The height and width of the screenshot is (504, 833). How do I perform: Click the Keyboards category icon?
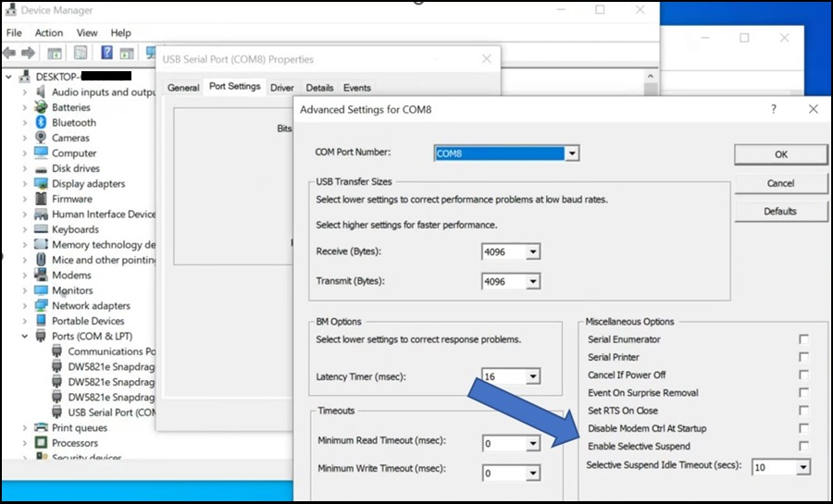click(x=41, y=229)
